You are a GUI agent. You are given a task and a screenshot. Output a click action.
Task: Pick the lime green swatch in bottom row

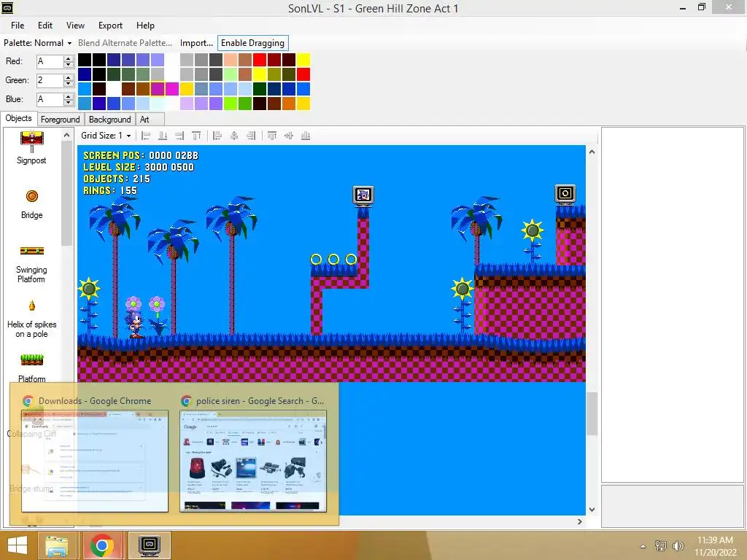click(x=231, y=104)
